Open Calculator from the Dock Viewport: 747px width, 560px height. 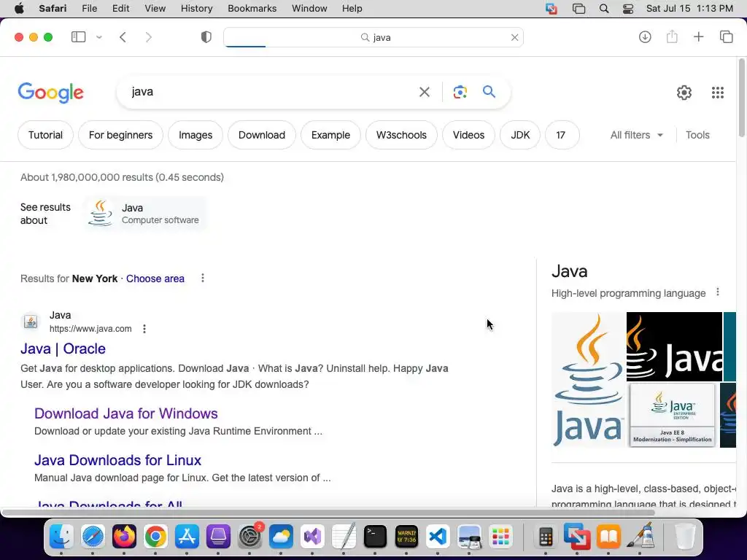coord(546,537)
